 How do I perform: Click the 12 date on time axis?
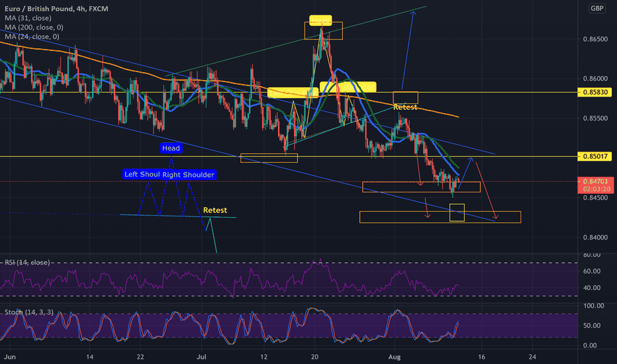(x=263, y=357)
